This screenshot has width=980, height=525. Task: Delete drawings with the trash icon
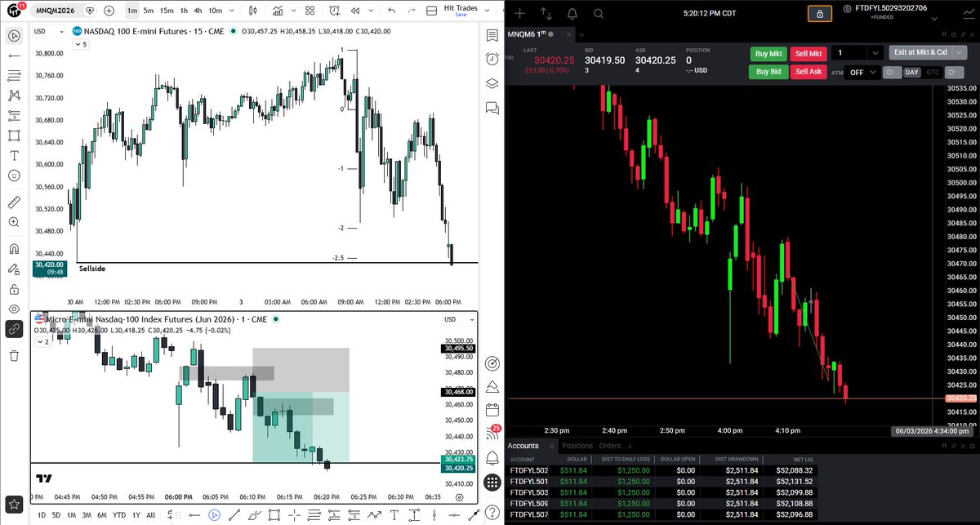pyautogui.click(x=14, y=355)
